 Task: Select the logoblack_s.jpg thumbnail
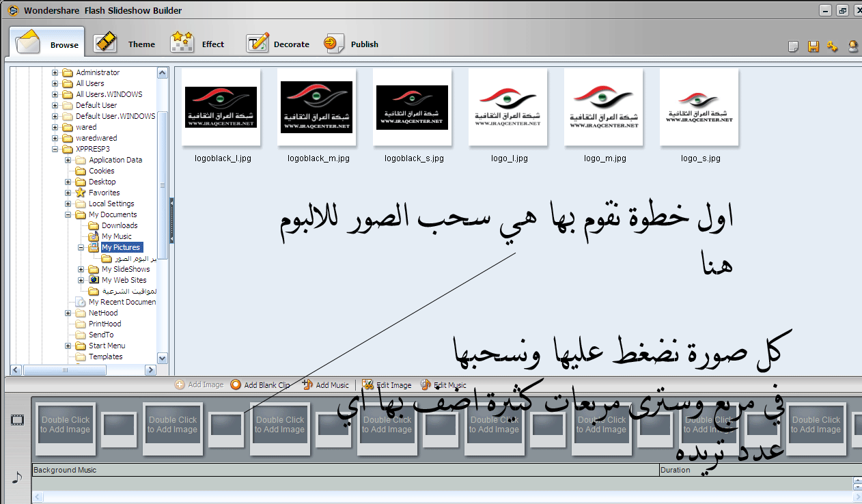pyautogui.click(x=412, y=107)
